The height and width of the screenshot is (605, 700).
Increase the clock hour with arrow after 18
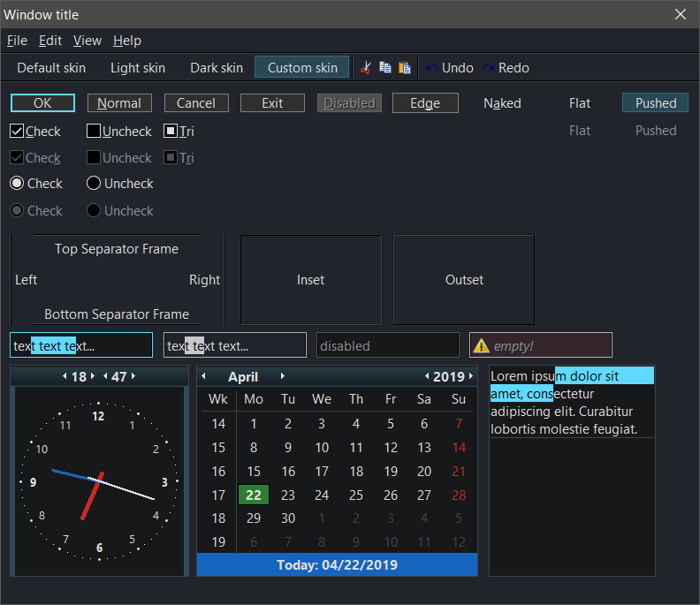point(93,377)
